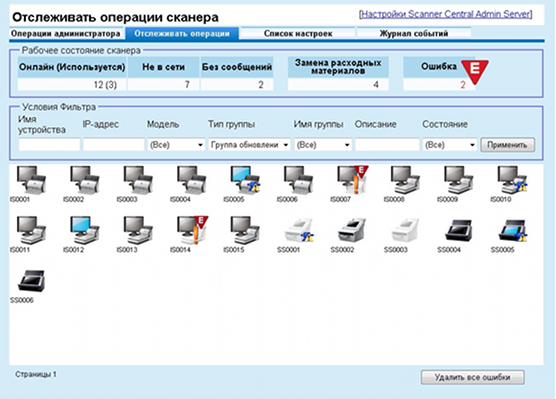The height and width of the screenshot is (399, 556).
Task: Switch to Список настроек tab
Action: tap(298, 34)
